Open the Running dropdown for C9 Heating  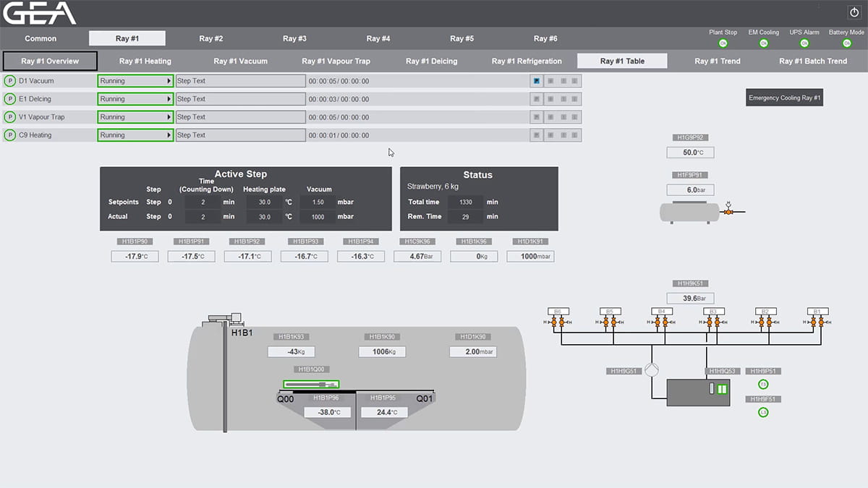coord(135,135)
